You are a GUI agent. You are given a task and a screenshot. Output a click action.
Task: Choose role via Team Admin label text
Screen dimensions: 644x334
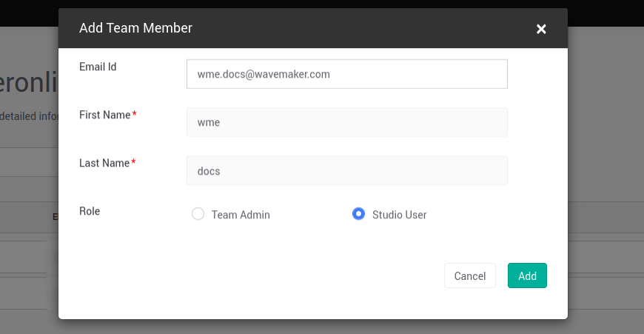tap(241, 215)
